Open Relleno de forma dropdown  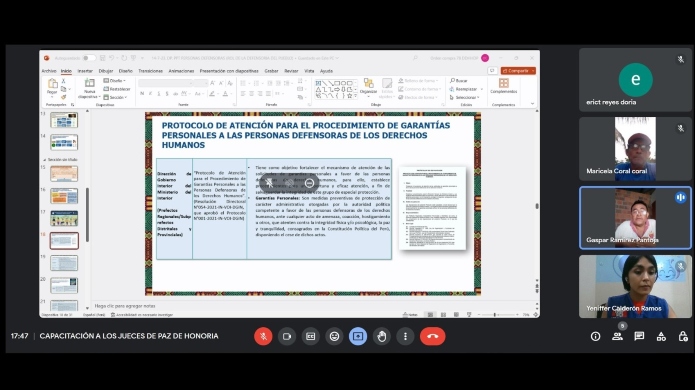[418, 81]
